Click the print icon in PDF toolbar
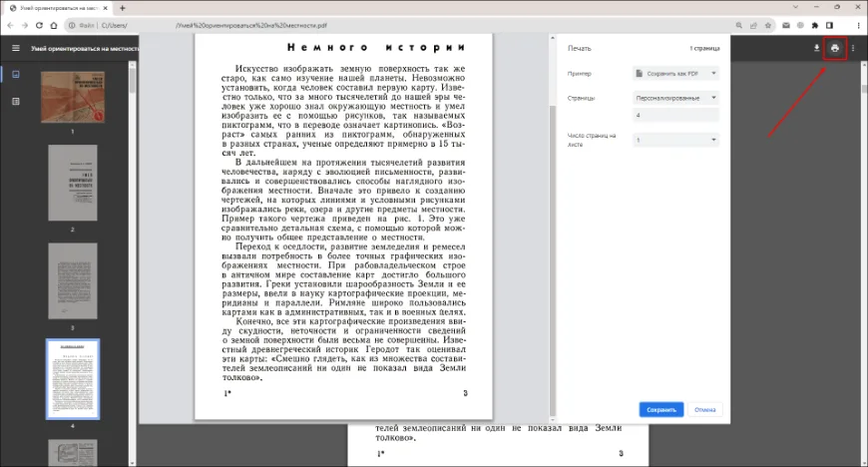The height and width of the screenshot is (467, 868). (835, 48)
